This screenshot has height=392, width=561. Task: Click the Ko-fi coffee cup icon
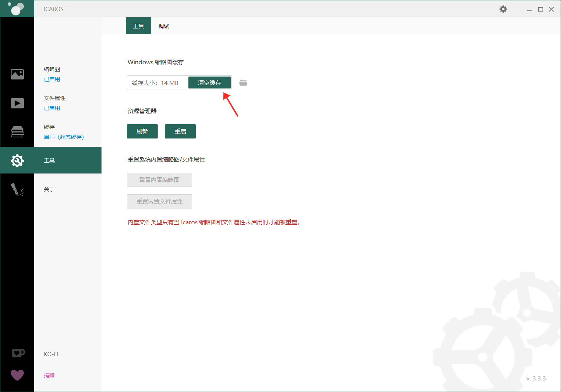(18, 353)
